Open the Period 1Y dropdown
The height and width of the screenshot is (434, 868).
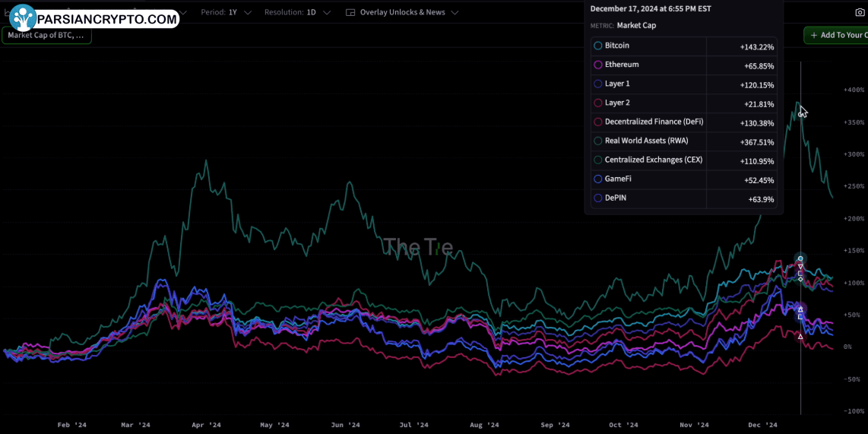[x=226, y=12]
